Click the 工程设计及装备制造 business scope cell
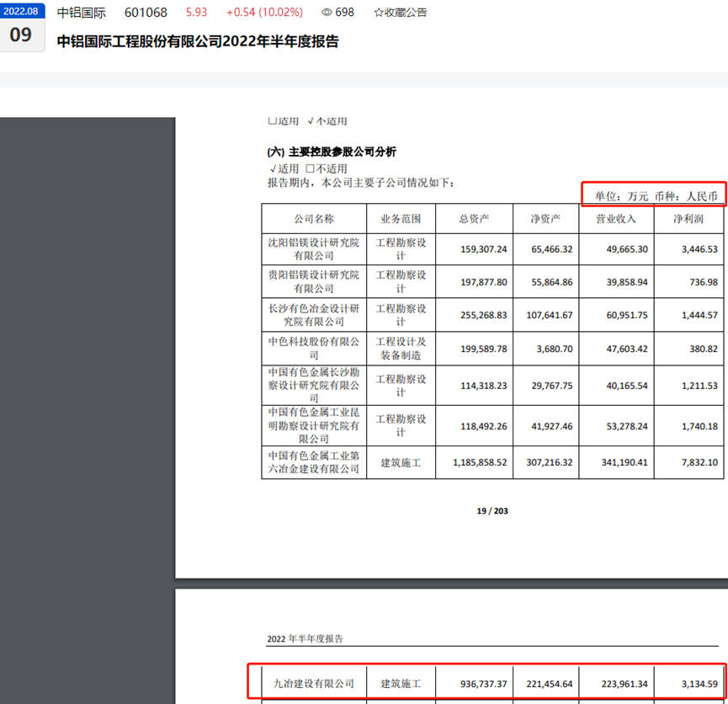728x704 pixels. (401, 349)
